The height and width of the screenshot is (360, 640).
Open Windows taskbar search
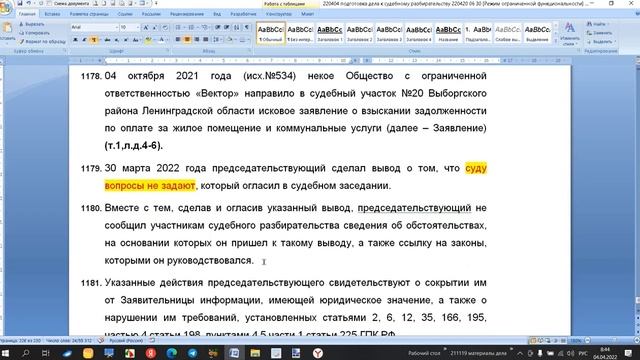(25, 353)
